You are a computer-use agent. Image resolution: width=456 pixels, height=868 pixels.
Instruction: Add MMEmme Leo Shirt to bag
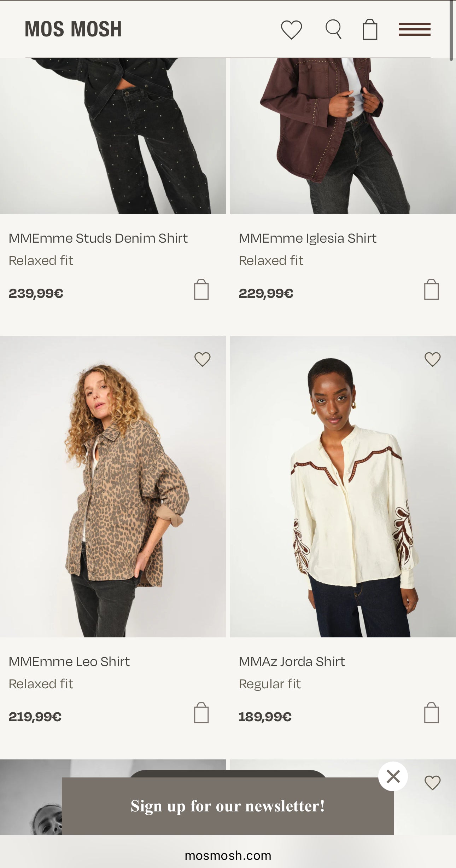(201, 713)
